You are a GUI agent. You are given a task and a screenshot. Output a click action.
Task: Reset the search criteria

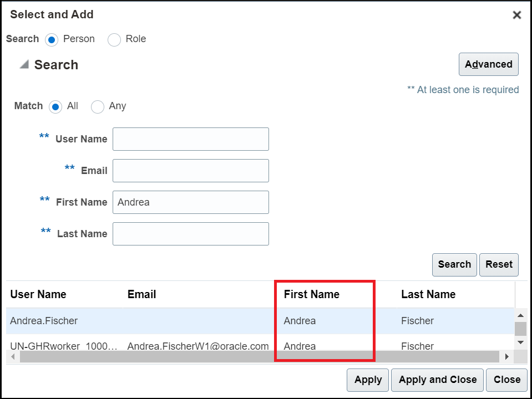[x=499, y=264]
